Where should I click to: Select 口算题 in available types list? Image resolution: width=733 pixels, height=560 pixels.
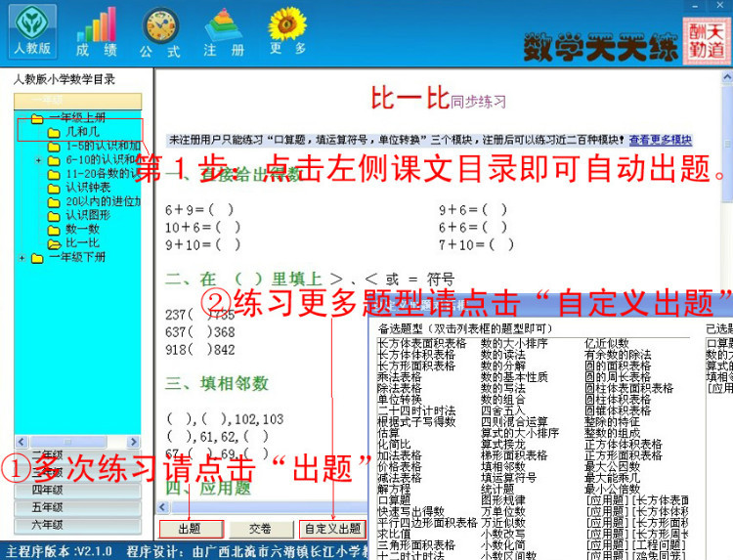(x=394, y=500)
